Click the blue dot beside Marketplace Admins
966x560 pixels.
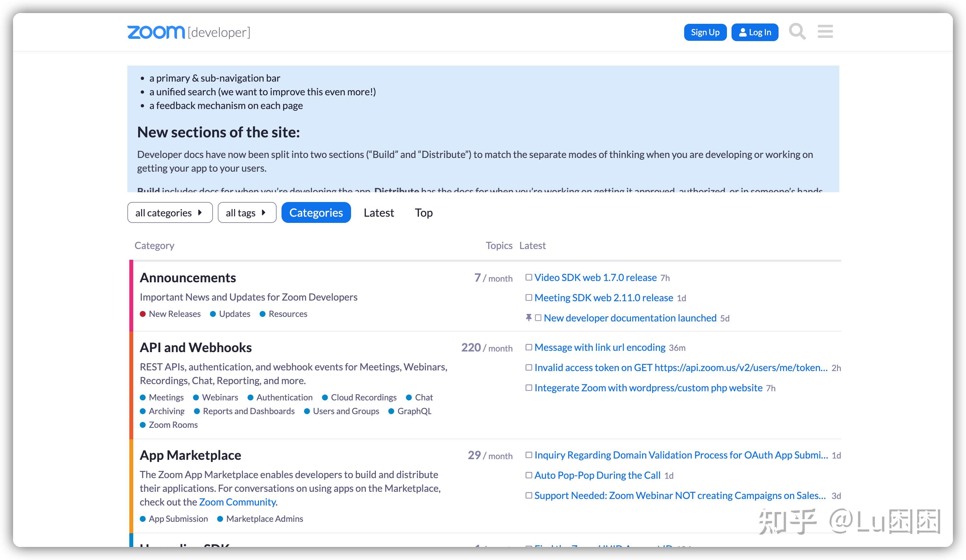tap(220, 519)
